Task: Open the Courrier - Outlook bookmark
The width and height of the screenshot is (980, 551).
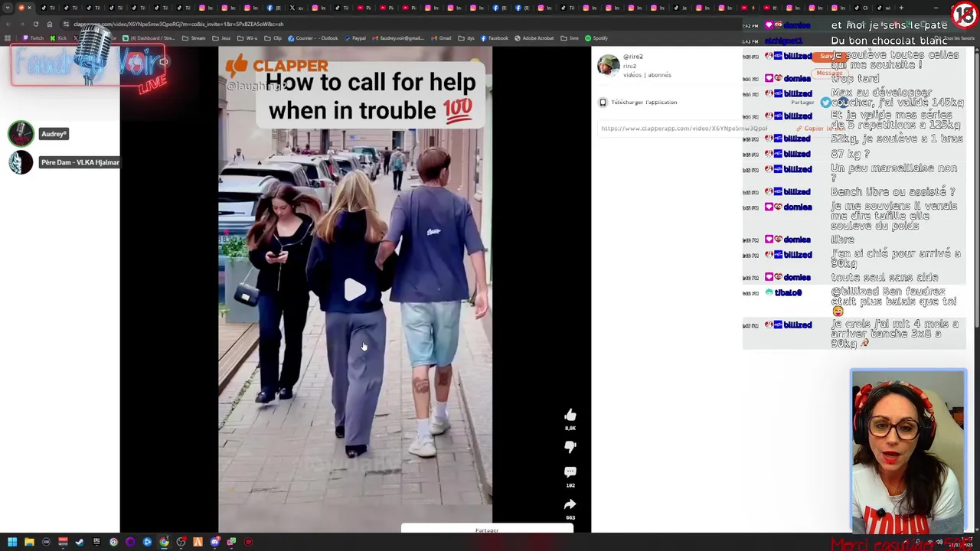Action: [313, 38]
